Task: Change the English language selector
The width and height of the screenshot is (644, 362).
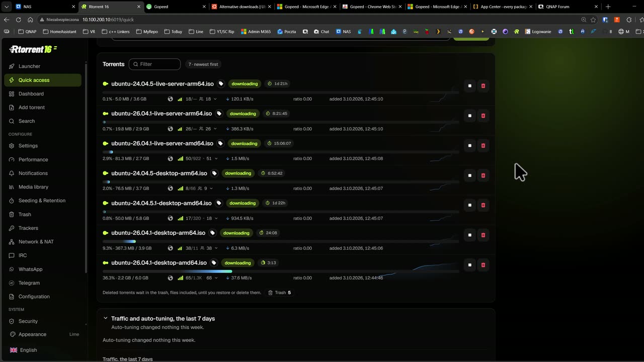Action: 24,350
